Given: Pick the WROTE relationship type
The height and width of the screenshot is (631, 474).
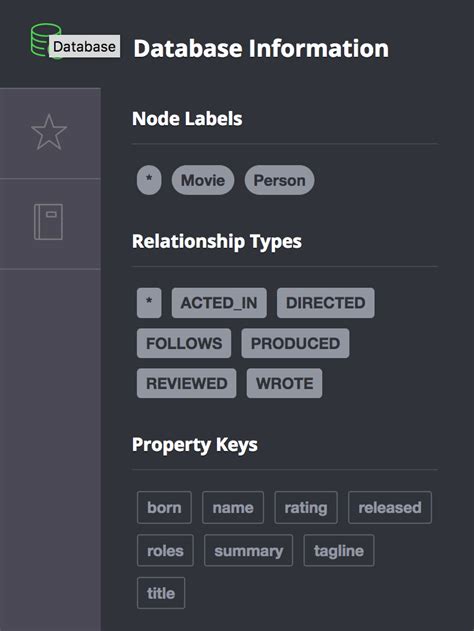Looking at the screenshot, I should click(284, 383).
